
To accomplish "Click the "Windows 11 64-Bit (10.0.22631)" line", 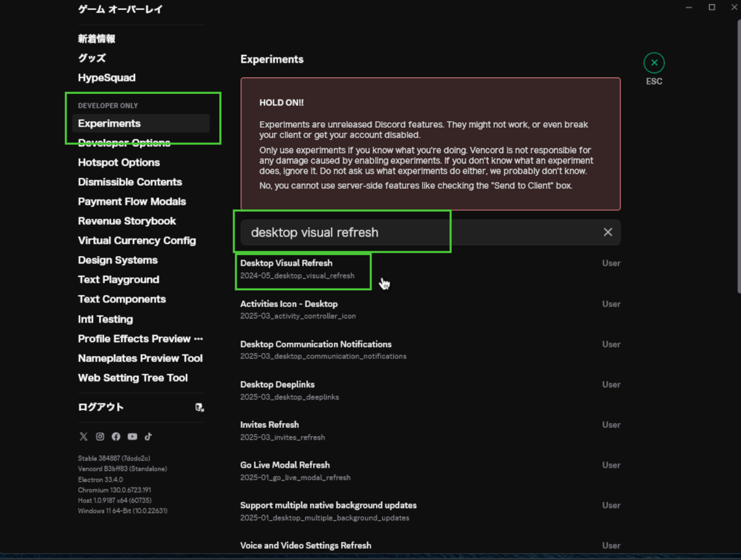I will 122,511.
